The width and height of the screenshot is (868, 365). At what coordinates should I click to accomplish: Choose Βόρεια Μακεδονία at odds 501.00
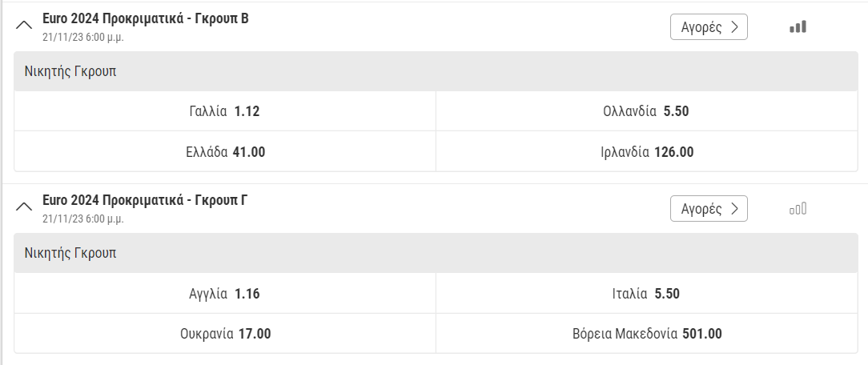pyautogui.click(x=646, y=334)
